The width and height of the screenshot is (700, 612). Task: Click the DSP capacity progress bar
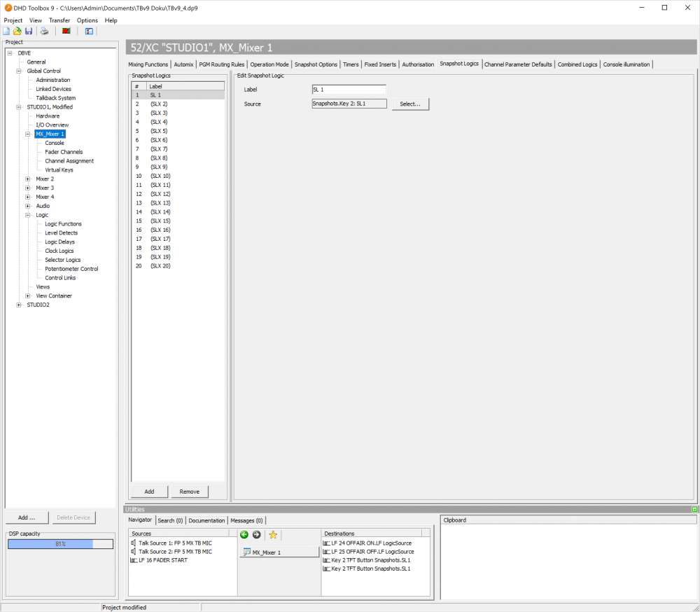pyautogui.click(x=59, y=543)
